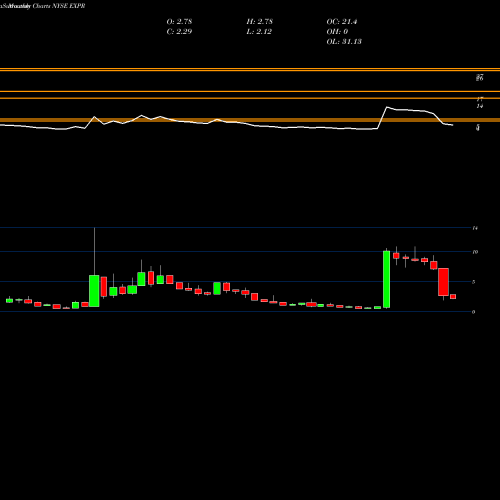Select the OC: 21.4 reading
Image resolution: width=500 pixels, height=500 pixels.
click(342, 22)
